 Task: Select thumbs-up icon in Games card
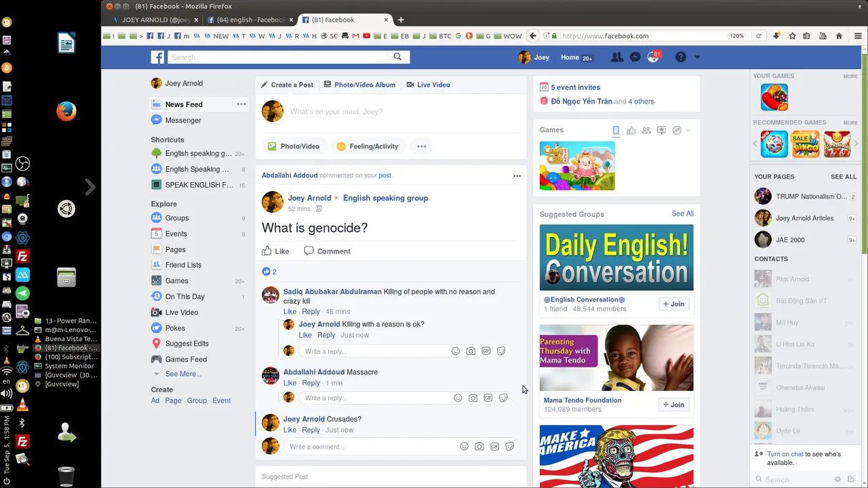631,130
